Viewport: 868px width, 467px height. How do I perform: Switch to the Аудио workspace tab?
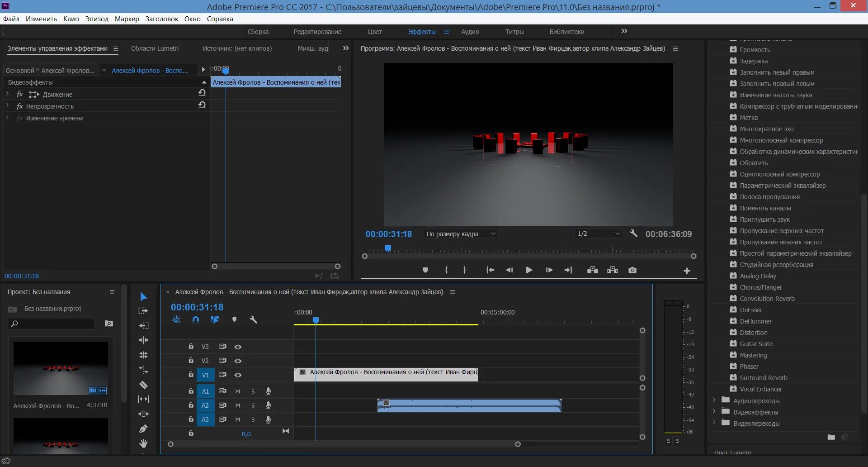click(470, 32)
